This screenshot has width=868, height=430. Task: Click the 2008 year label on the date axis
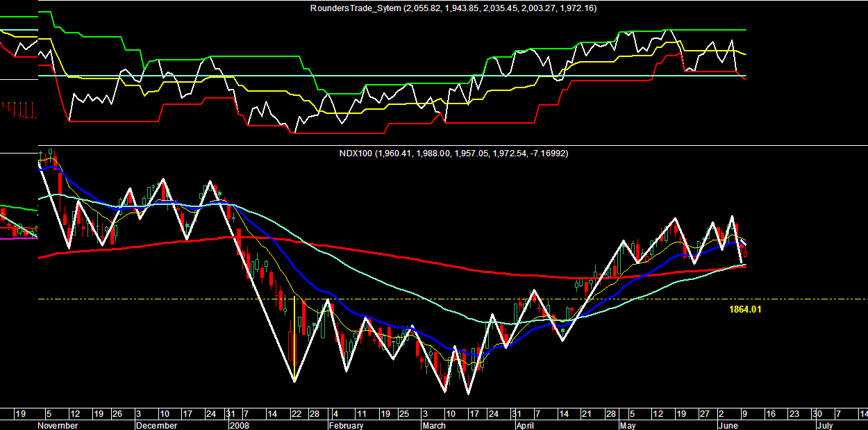tap(240, 425)
